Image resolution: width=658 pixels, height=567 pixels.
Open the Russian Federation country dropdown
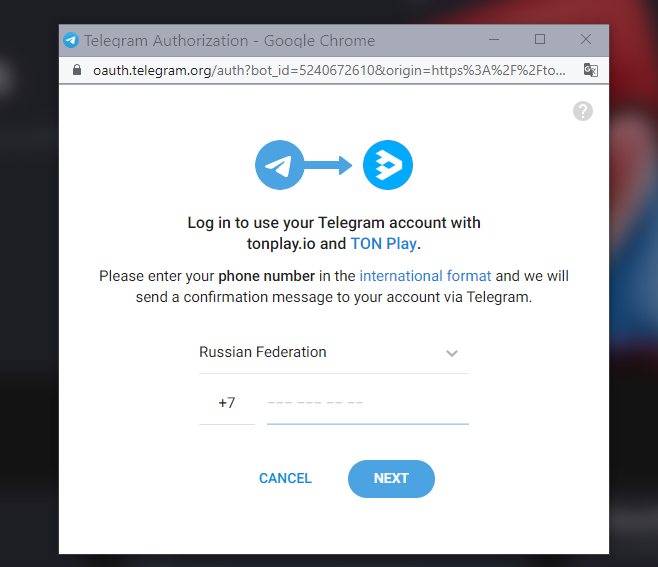coord(334,353)
